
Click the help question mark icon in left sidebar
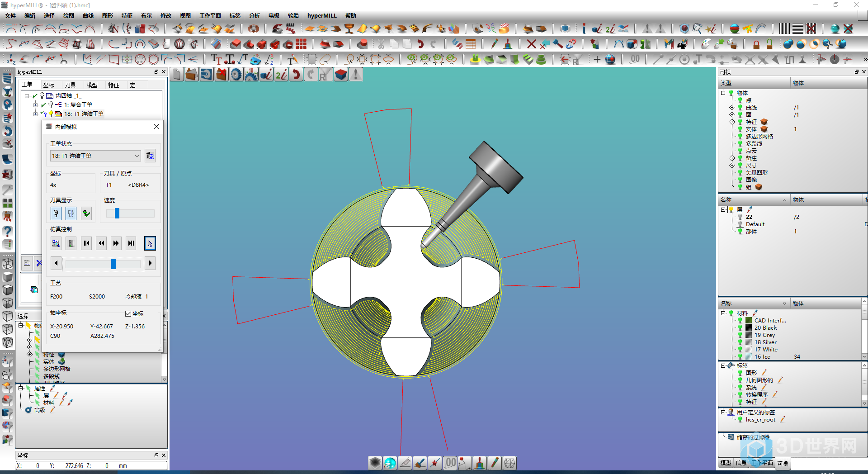pos(8,232)
